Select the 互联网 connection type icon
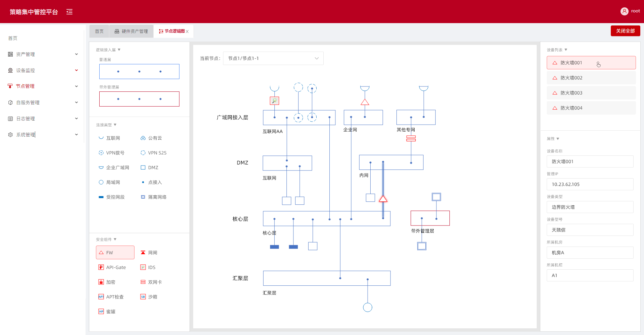 pos(101,138)
